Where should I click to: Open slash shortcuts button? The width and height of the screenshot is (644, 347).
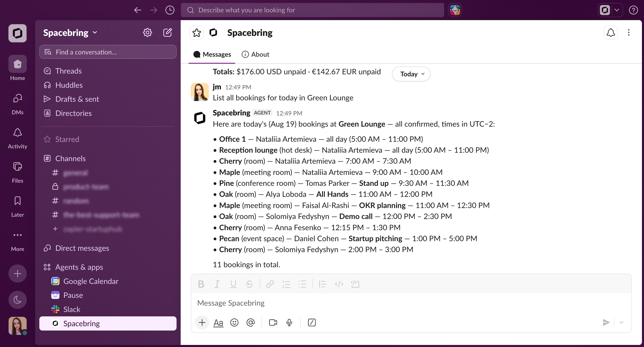point(312,323)
